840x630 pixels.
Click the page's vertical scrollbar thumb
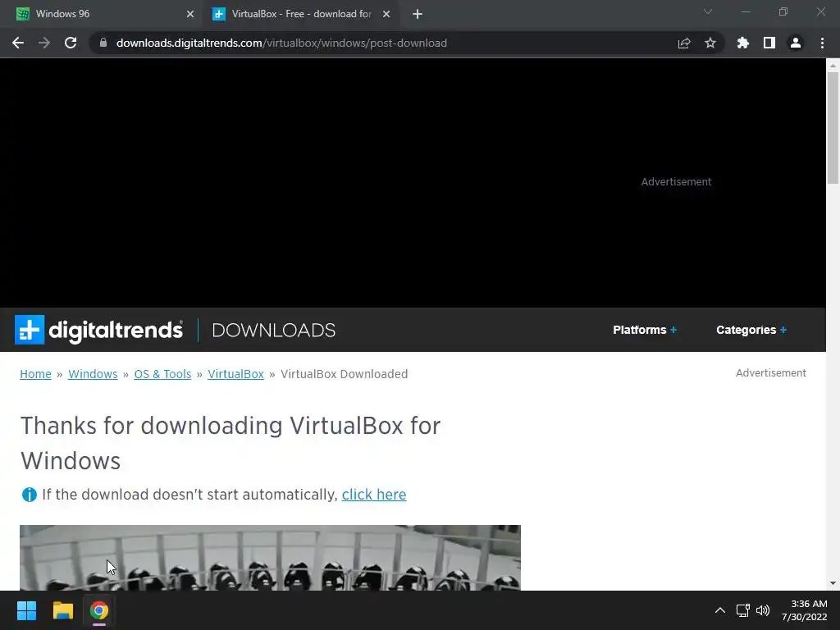coord(833,127)
